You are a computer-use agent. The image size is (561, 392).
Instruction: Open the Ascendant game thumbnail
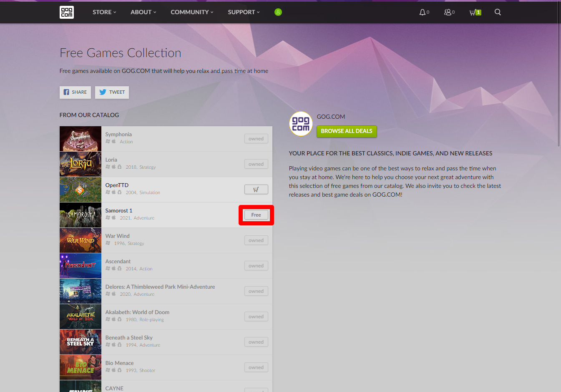point(81,266)
